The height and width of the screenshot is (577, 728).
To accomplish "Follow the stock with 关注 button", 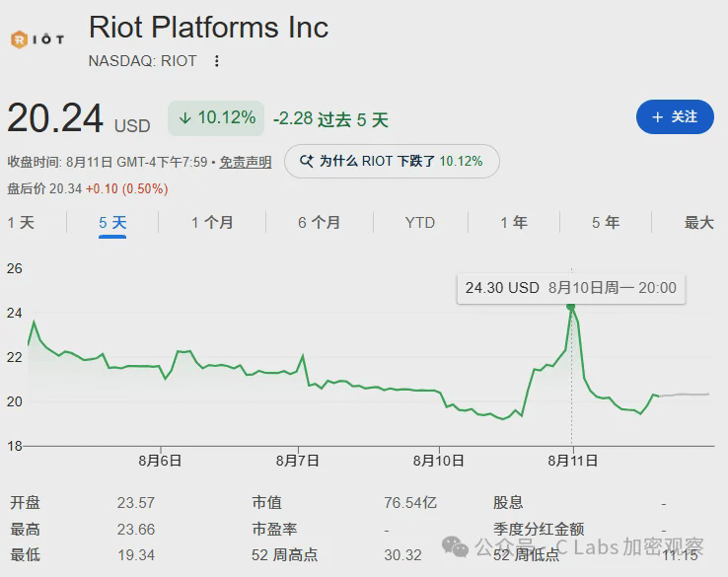I will (x=675, y=117).
